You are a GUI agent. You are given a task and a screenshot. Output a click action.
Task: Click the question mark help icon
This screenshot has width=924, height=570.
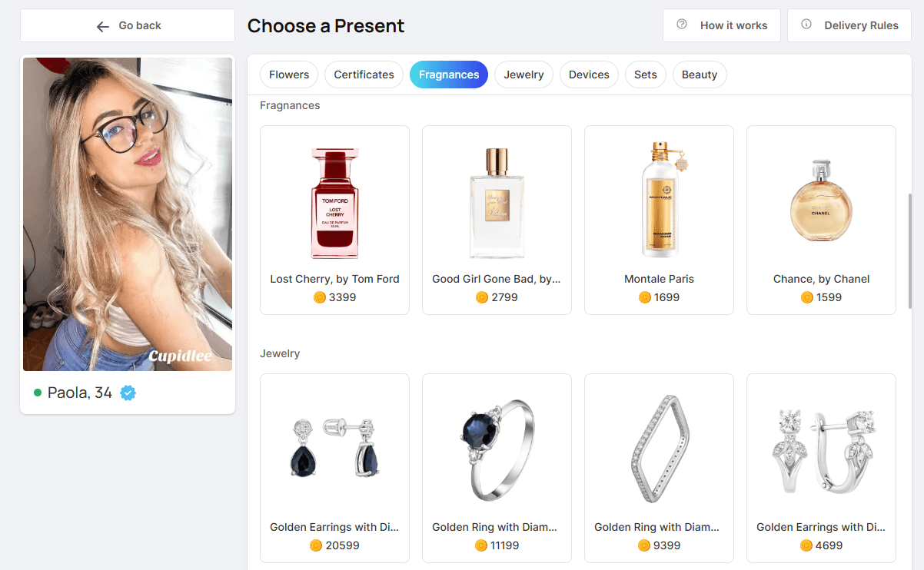click(682, 25)
